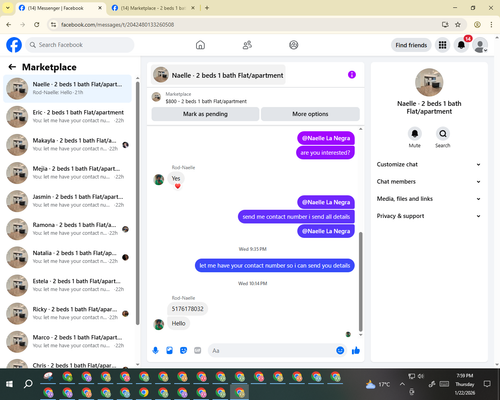Open the tab search dropdown arrow
This screenshot has height=400, width=500.
(8, 8)
